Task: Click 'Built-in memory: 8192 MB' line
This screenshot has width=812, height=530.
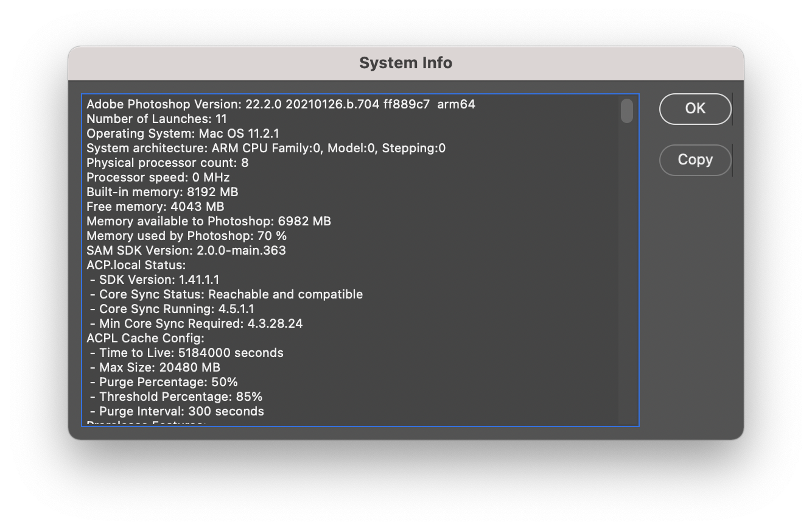Action: click(x=162, y=192)
